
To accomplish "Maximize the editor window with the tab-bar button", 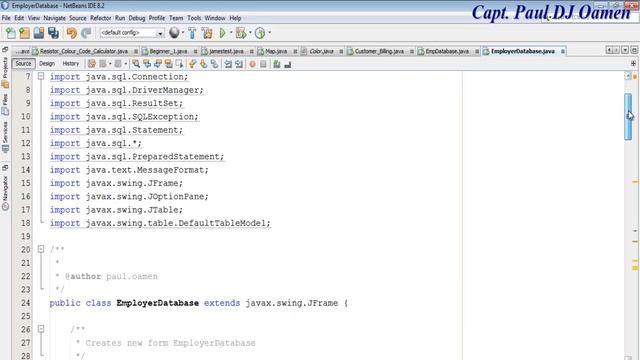I will click(x=634, y=50).
